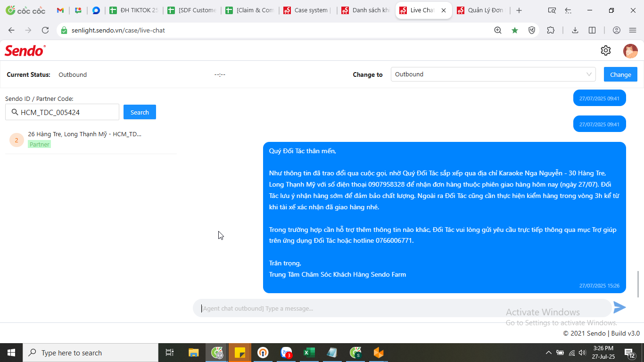Reload the current page
Image resolution: width=644 pixels, height=362 pixels.
click(x=45, y=30)
